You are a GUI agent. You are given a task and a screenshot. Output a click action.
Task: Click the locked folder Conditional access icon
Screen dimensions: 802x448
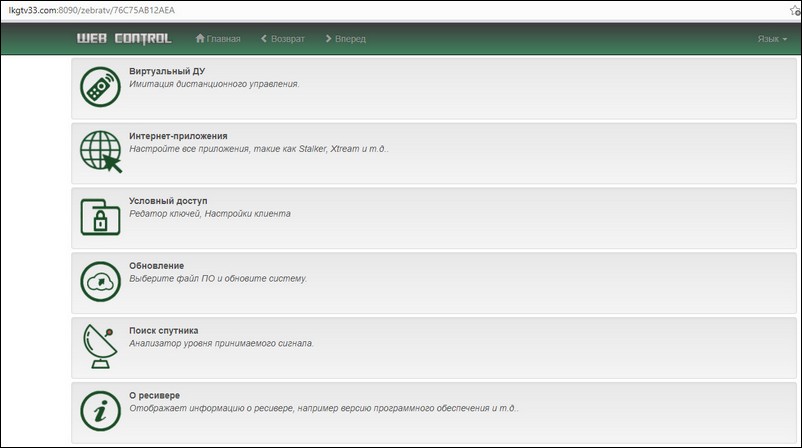point(100,217)
